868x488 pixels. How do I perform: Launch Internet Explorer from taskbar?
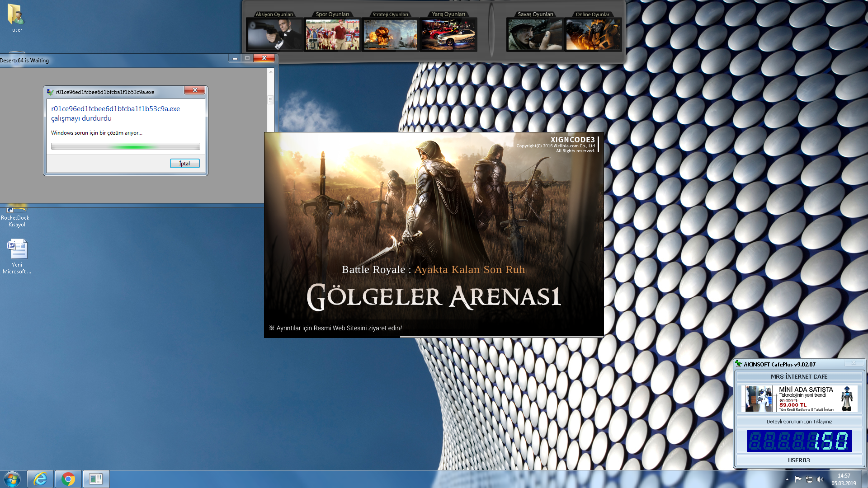tap(40, 479)
